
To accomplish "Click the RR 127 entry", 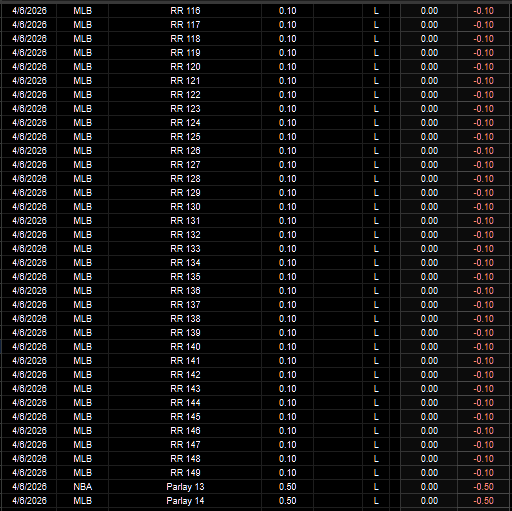I will coord(185,165).
